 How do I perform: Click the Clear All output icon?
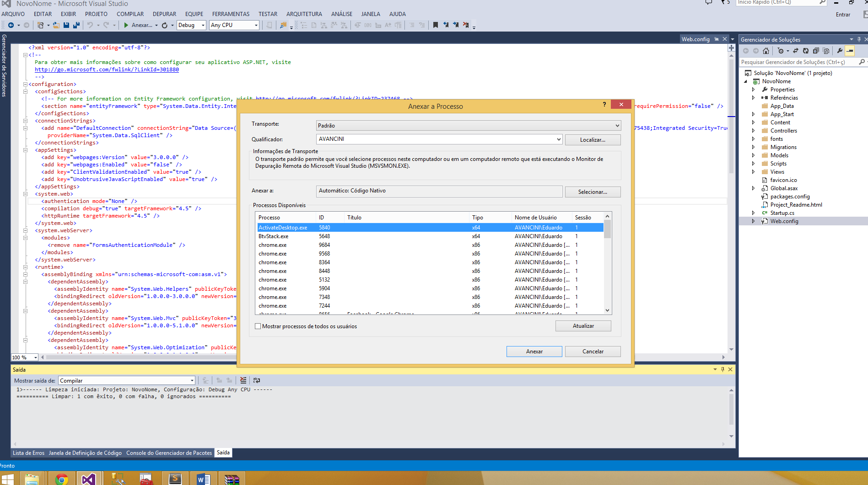243,380
